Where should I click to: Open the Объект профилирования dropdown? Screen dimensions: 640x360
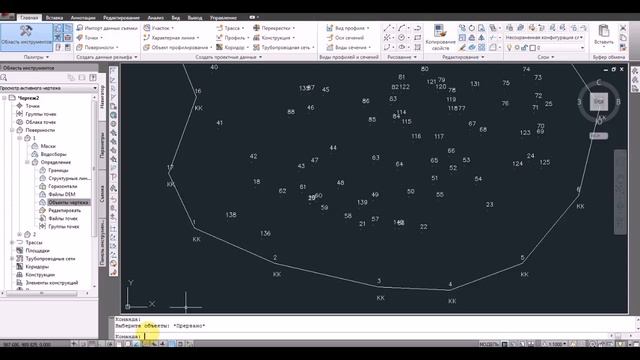tap(178, 47)
